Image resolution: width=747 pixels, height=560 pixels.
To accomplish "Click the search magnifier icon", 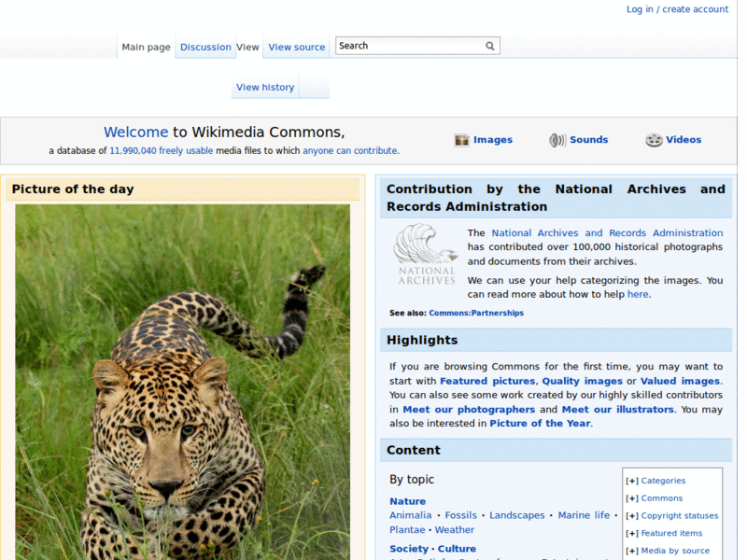I will pos(489,46).
